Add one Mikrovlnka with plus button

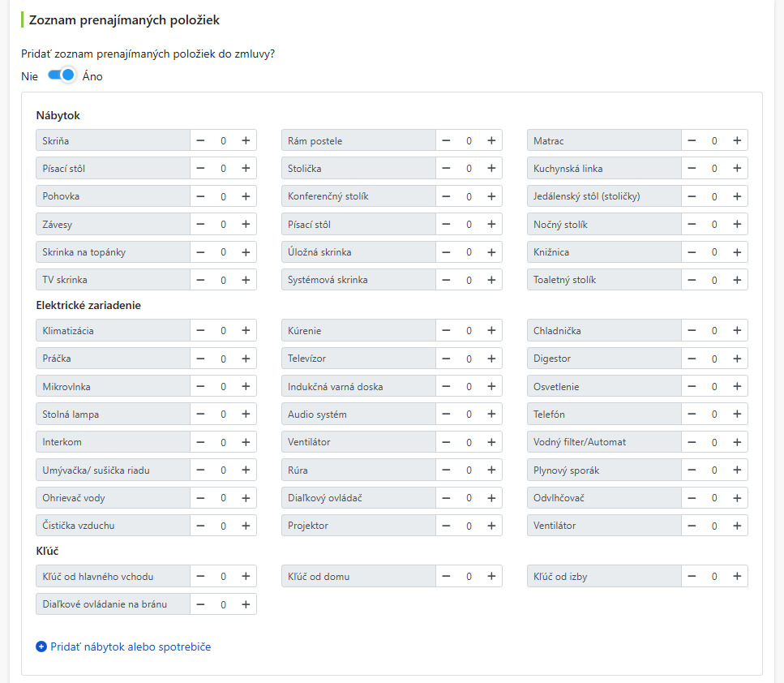pyautogui.click(x=246, y=386)
